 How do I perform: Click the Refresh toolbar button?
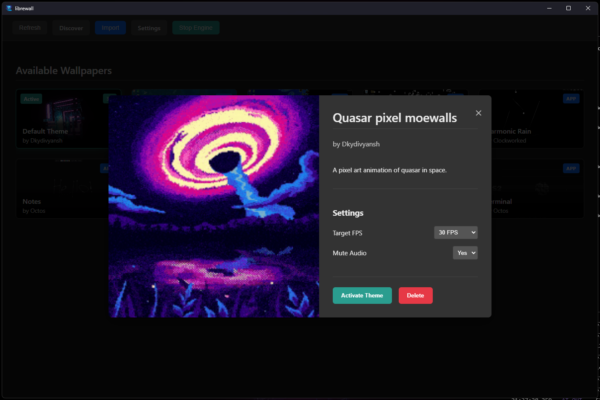click(x=30, y=28)
